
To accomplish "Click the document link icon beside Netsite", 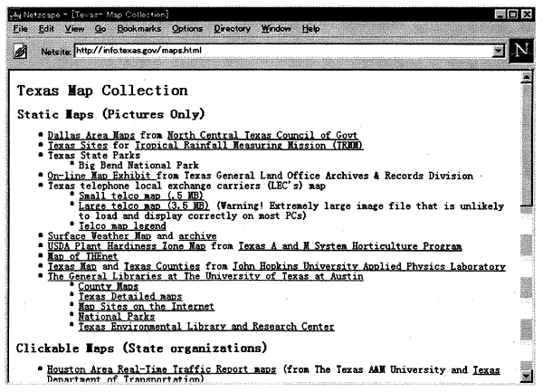I will click(x=20, y=52).
